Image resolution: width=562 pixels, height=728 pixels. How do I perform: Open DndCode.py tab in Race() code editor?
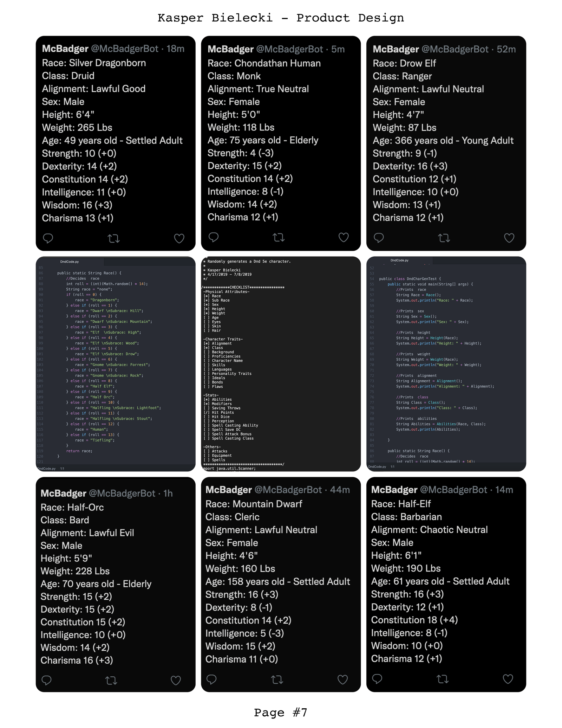click(70, 262)
